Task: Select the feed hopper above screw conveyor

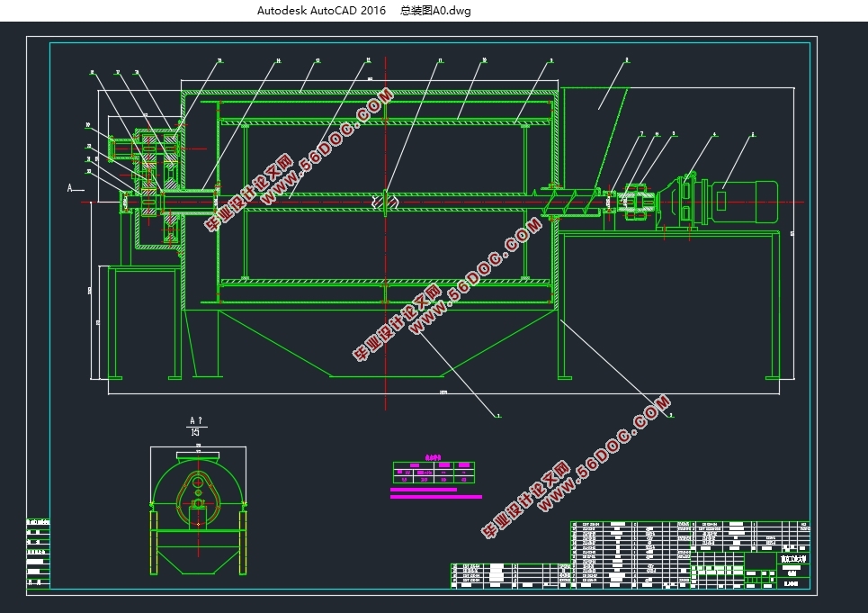Action: tap(596, 138)
